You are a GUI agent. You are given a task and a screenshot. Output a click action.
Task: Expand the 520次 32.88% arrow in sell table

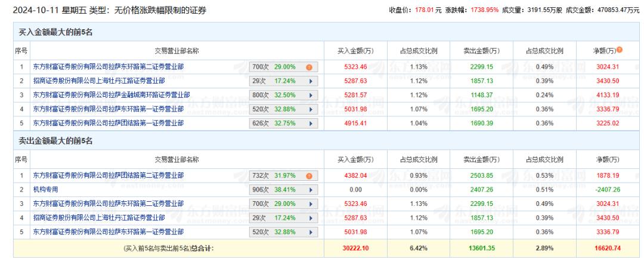(x=310, y=231)
